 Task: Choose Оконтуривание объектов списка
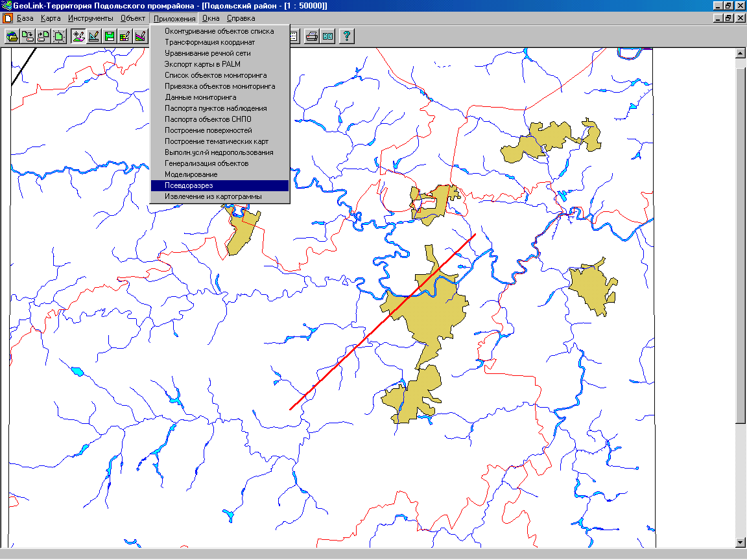(220, 31)
